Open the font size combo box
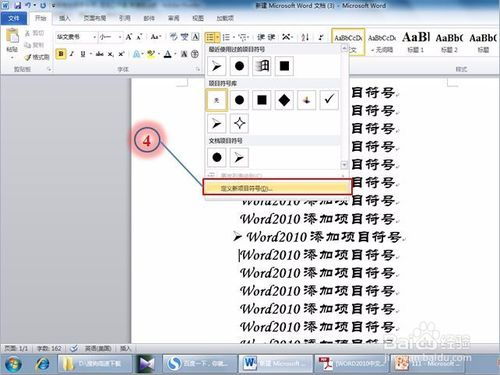The width and height of the screenshot is (500, 375). (x=110, y=37)
